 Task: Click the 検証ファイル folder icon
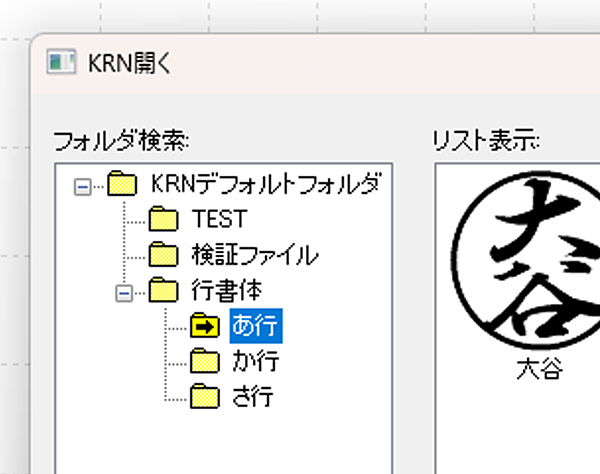pos(163,254)
